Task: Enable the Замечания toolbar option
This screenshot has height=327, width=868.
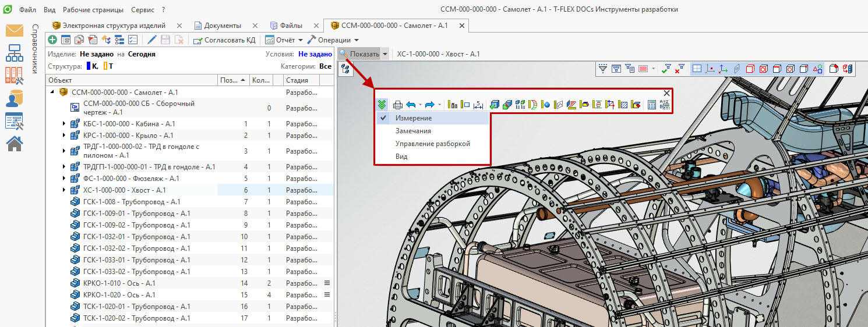Action: 413,131
